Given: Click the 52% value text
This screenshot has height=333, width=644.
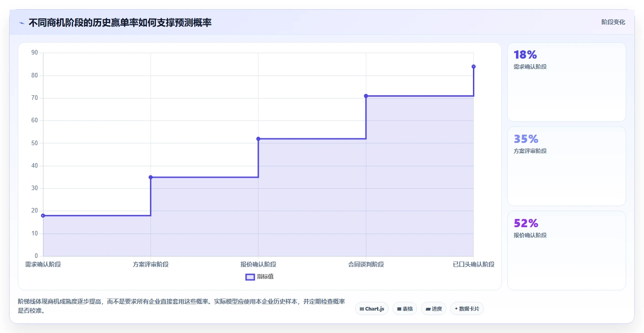Looking at the screenshot, I should pos(526,224).
